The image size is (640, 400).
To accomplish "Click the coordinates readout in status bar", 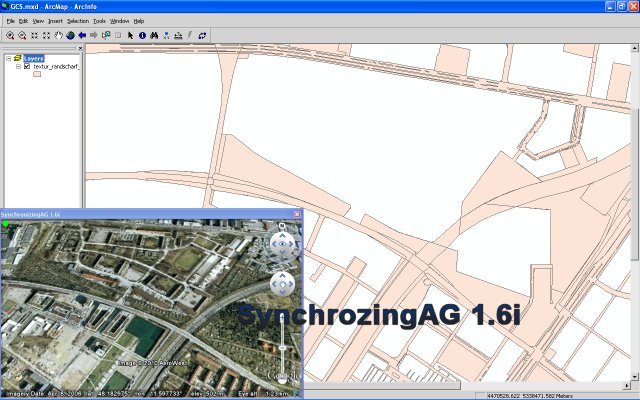I will (530, 396).
